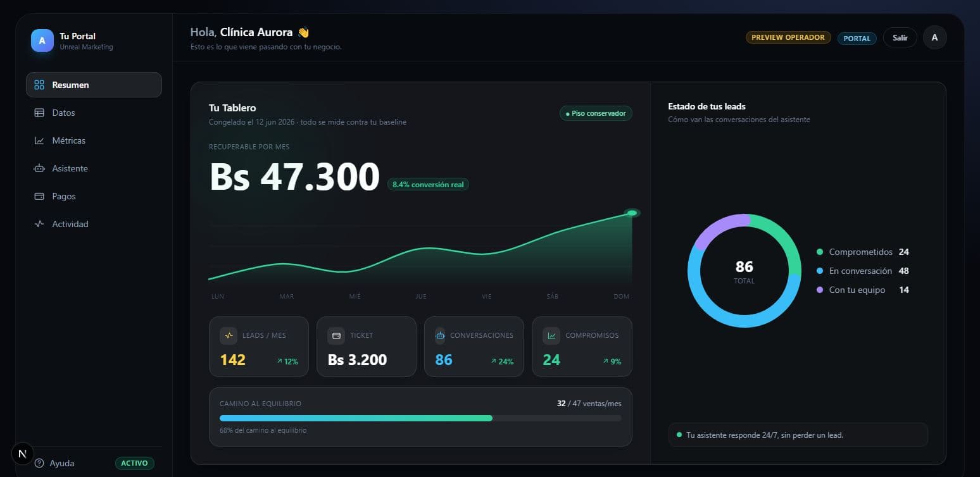
Task: Click the LUN axis label
Action: (x=217, y=296)
